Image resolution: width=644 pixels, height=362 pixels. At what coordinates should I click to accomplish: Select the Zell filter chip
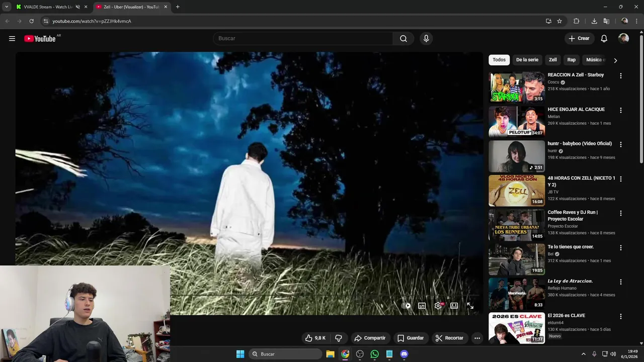[553, 60]
